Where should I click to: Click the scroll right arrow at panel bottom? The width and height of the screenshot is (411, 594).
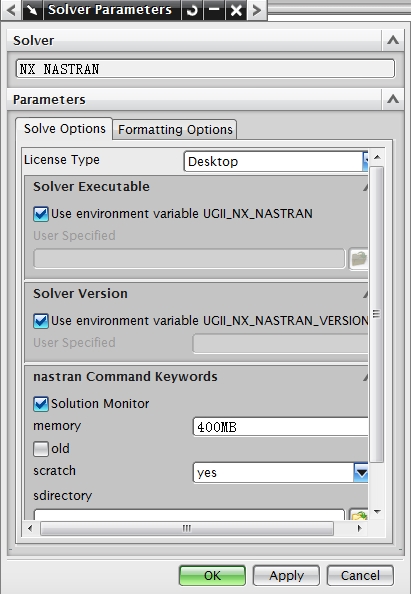pyautogui.click(x=359, y=528)
